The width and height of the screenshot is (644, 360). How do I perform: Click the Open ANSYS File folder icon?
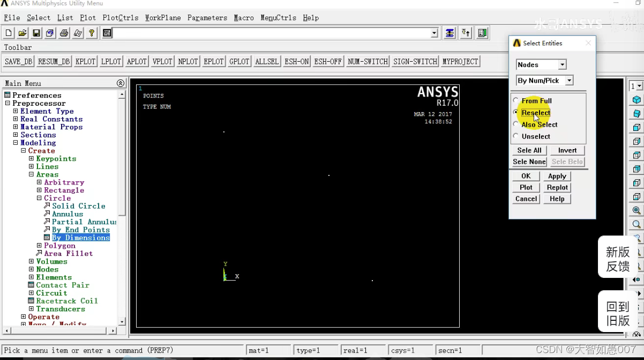[x=23, y=33]
